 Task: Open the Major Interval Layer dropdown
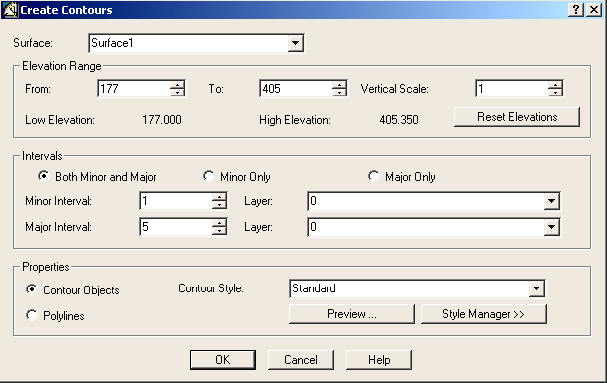[x=551, y=227]
